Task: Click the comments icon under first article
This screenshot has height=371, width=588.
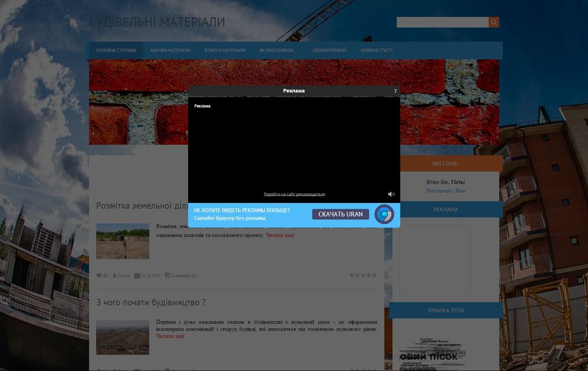Action: coord(168,275)
